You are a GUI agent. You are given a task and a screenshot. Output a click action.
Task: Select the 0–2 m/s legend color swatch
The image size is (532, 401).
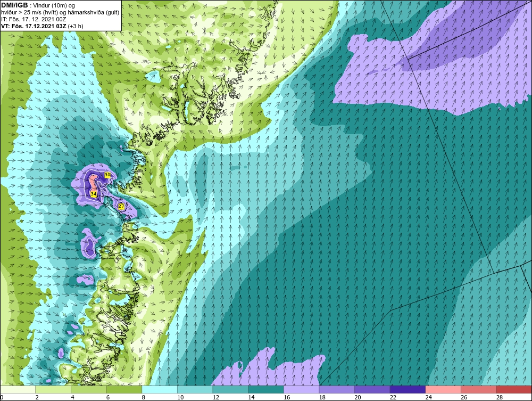pyautogui.click(x=18, y=389)
